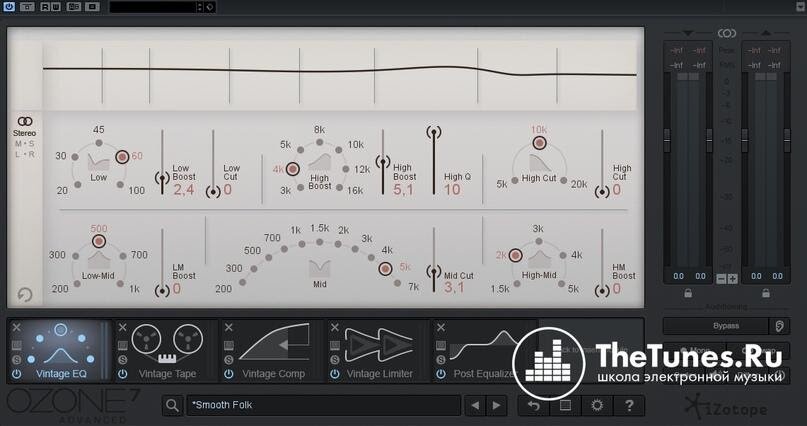The image size is (807, 426).
Task: Toggle power on Vintage Tape module
Action: pos(122,374)
